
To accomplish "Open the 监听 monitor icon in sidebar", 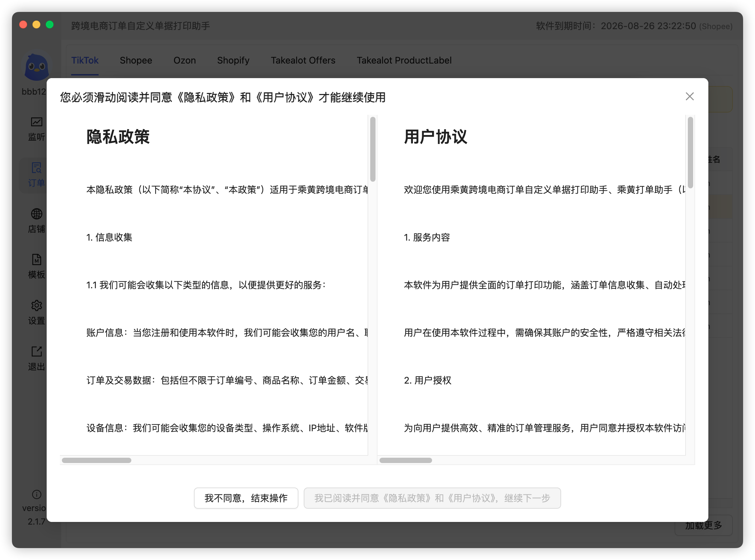I will (x=37, y=122).
